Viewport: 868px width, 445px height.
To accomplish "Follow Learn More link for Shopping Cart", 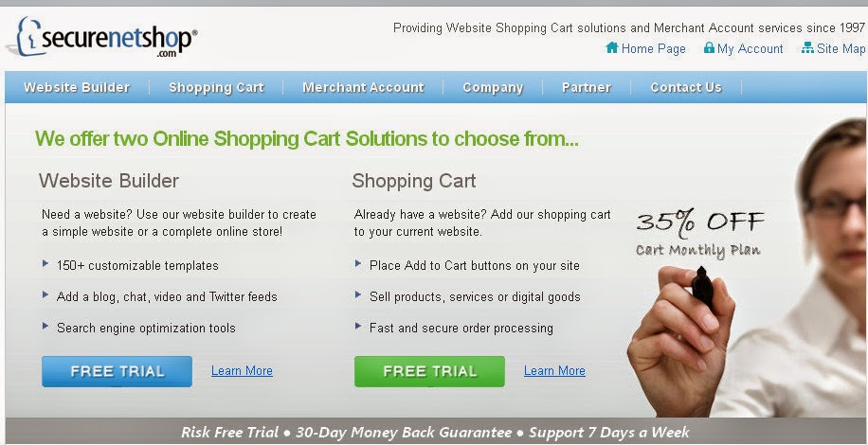I will 554,371.
